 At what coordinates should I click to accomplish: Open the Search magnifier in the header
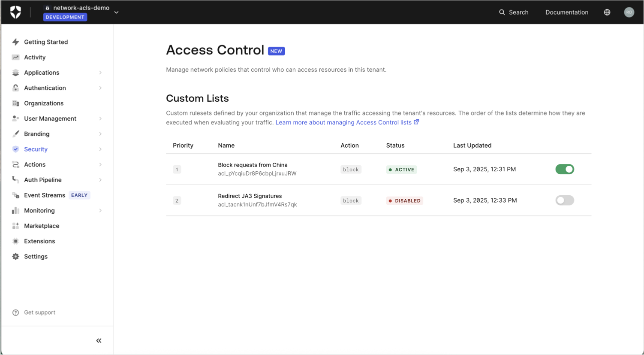[x=502, y=12]
